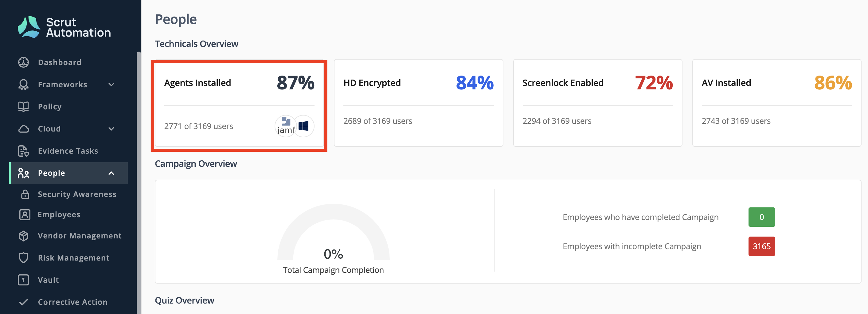868x314 pixels.
Task: Click the 'Total Campaign Completion' label
Action: pos(333,270)
